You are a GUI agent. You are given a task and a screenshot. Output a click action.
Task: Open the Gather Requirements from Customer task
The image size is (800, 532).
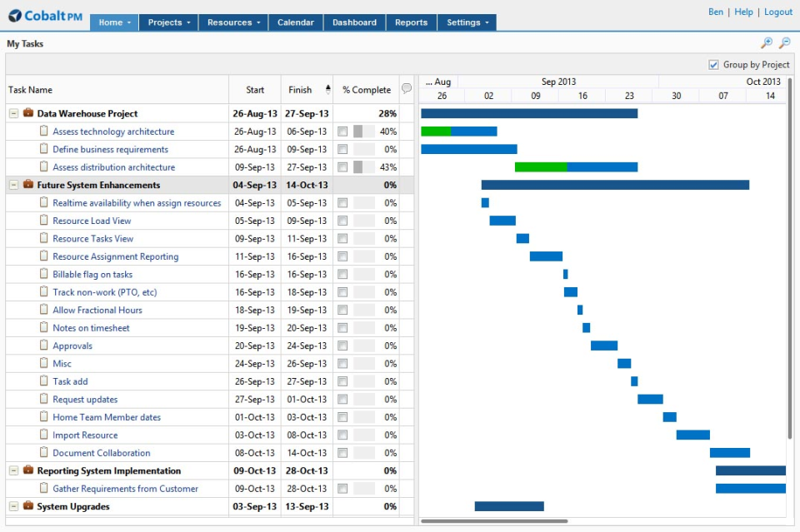125,489
